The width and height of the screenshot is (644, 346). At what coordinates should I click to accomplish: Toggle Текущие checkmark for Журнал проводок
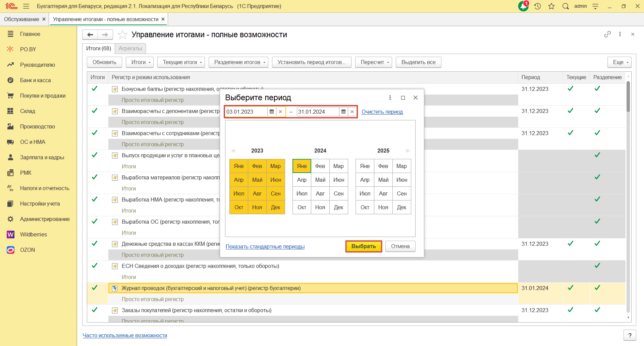click(570, 288)
